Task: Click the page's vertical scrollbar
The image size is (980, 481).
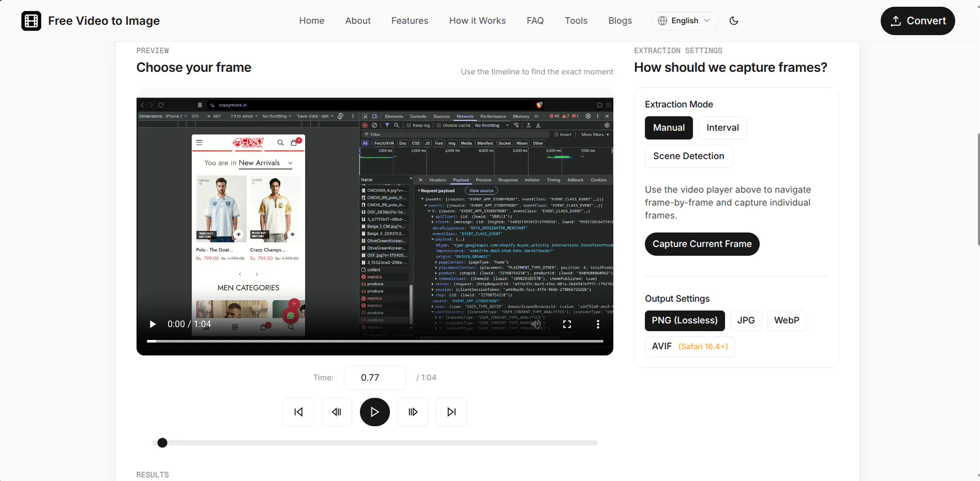Action: click(x=977, y=189)
